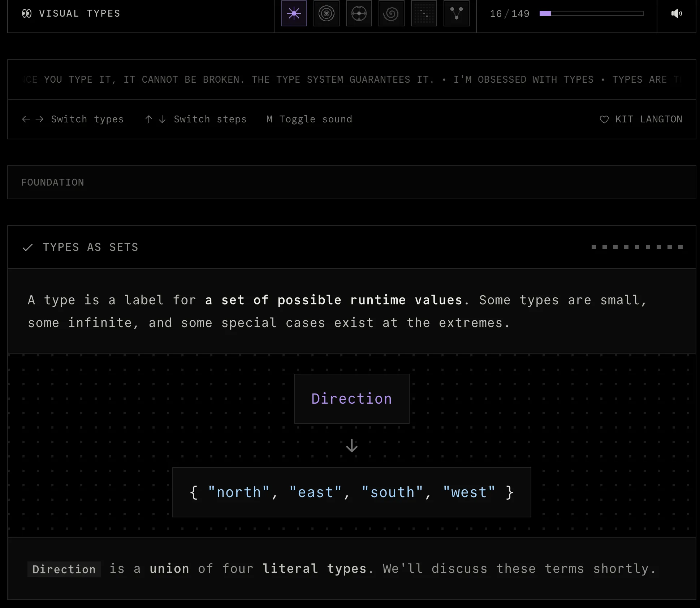Click the Switch types arrows hint
700x608 pixels.
[x=73, y=120]
